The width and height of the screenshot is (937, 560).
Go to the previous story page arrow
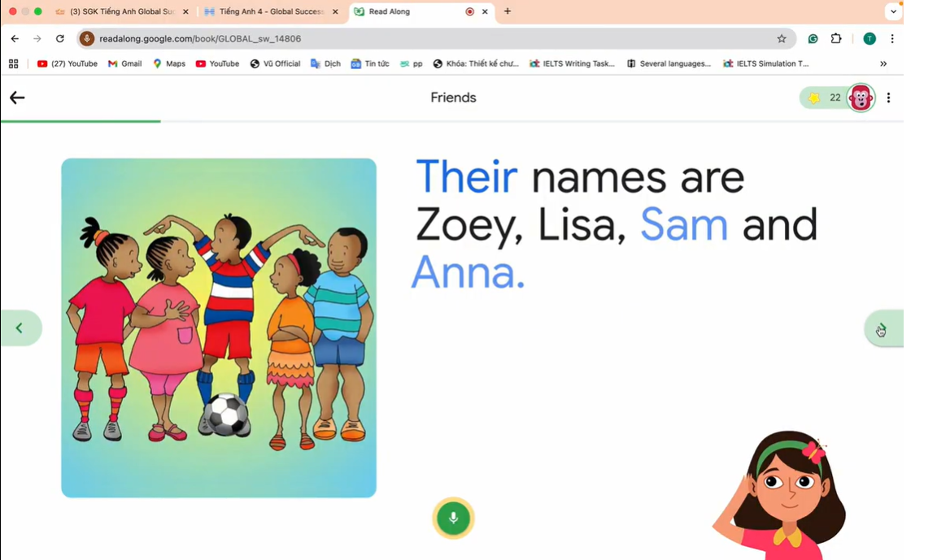[x=20, y=328]
